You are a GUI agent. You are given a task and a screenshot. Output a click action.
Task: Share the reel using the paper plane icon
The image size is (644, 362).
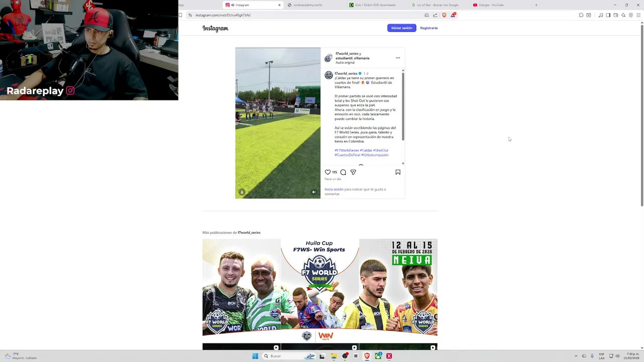click(x=353, y=172)
